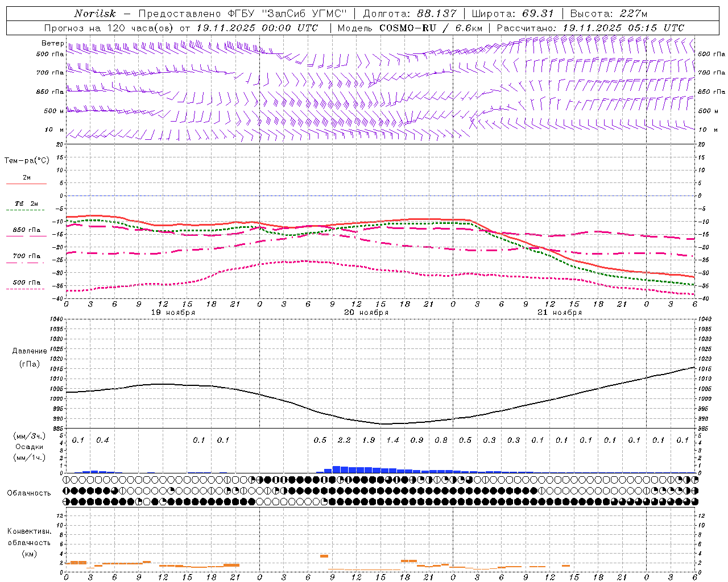Click the '10 м' wind level label on the left
728x582 pixels.
pos(55,130)
